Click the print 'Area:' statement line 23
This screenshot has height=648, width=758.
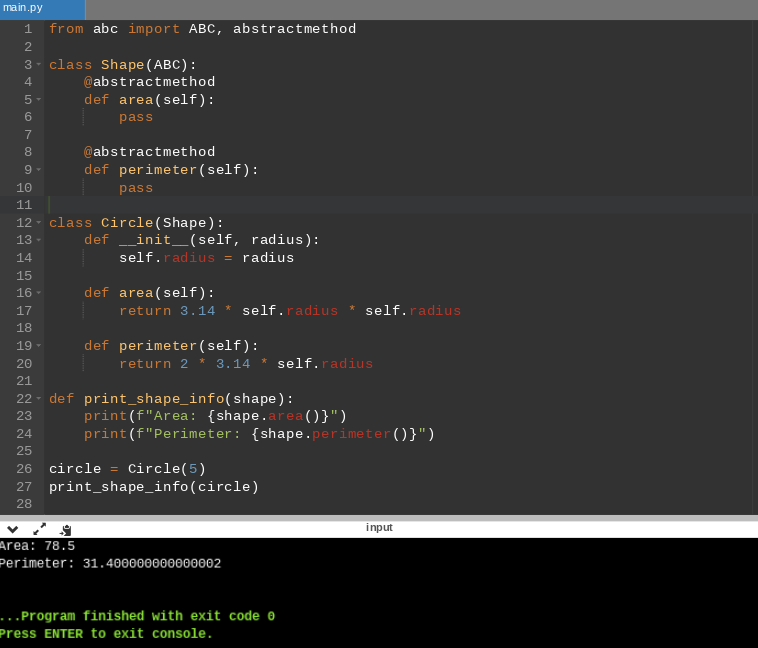pyautogui.click(x=215, y=416)
